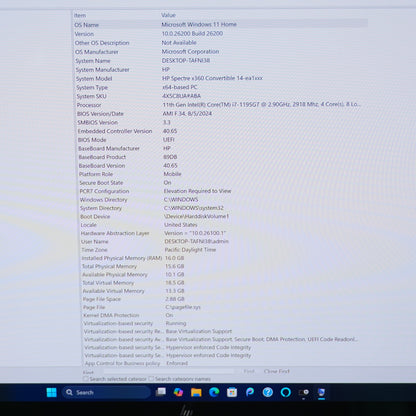Open the camera app taskbar icon
This screenshot has height=416, width=416.
(x=303, y=392)
